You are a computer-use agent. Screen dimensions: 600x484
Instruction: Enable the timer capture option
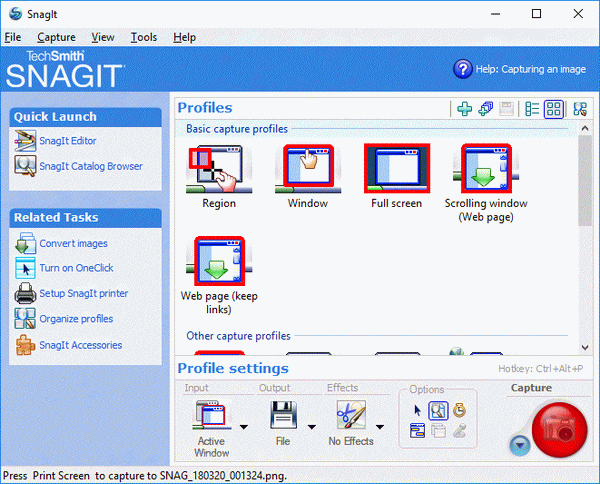point(457,410)
